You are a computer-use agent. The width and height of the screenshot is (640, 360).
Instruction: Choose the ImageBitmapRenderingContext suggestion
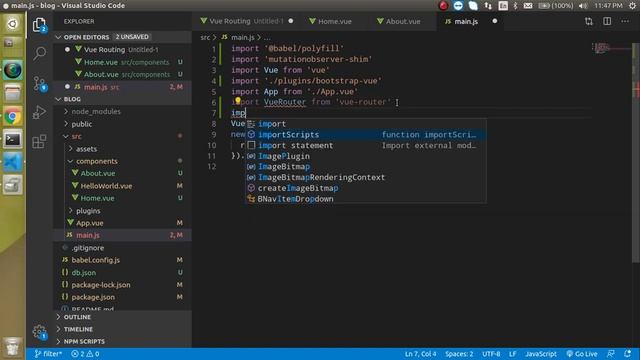pos(366,178)
